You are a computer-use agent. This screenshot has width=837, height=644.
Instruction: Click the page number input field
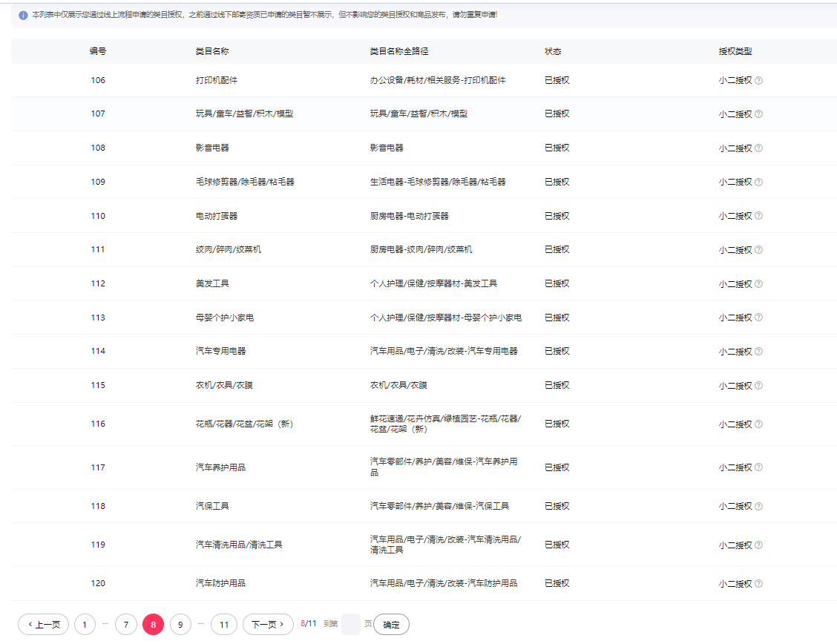(351, 625)
